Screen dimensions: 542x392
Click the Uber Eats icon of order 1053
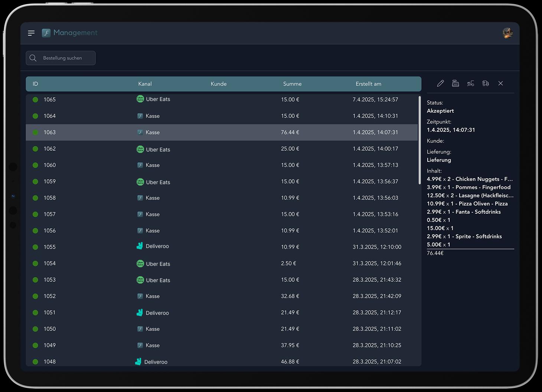click(140, 280)
